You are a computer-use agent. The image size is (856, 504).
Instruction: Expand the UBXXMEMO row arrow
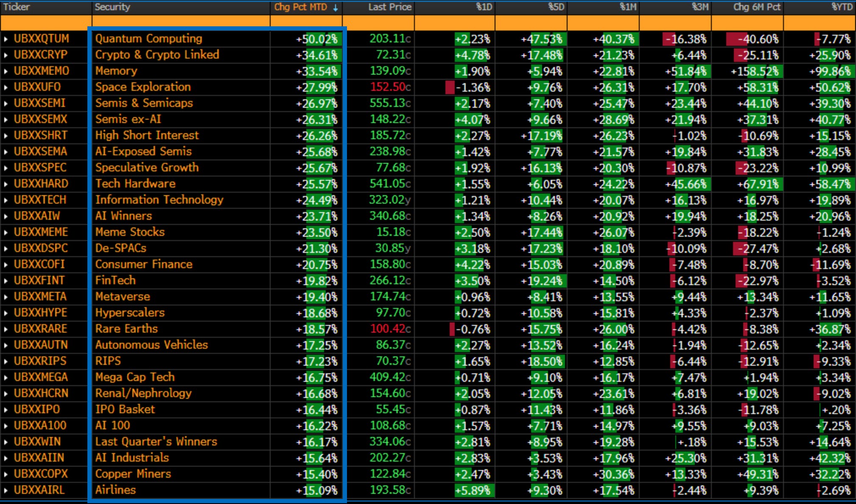[6, 71]
